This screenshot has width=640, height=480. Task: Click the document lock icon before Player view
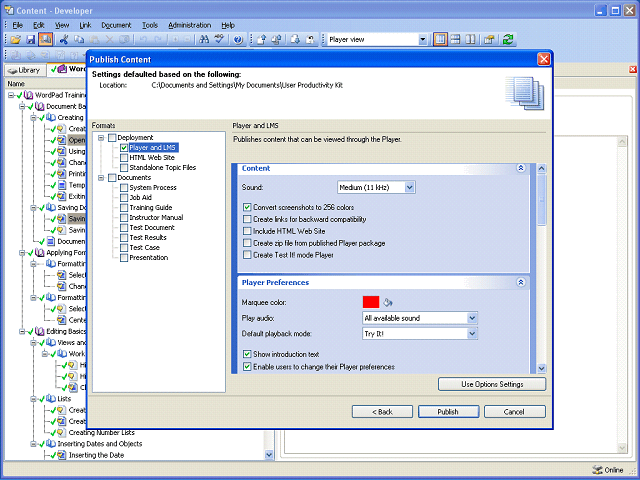point(311,40)
